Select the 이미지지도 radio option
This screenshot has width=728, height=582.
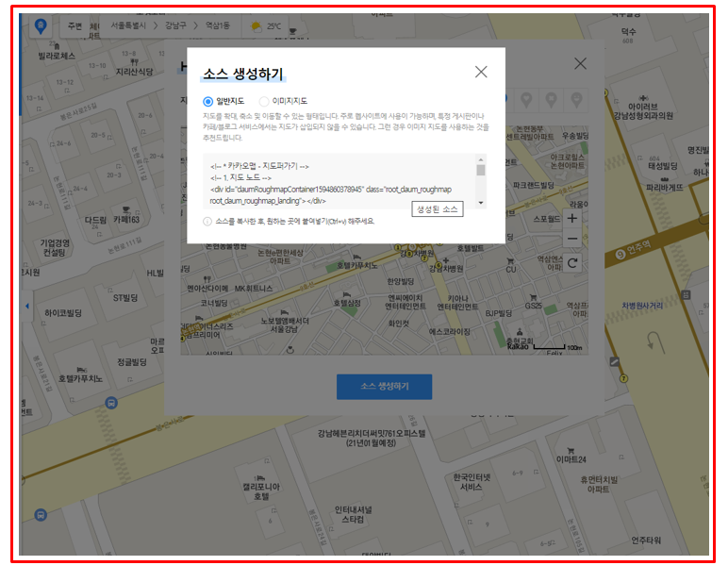[264, 101]
